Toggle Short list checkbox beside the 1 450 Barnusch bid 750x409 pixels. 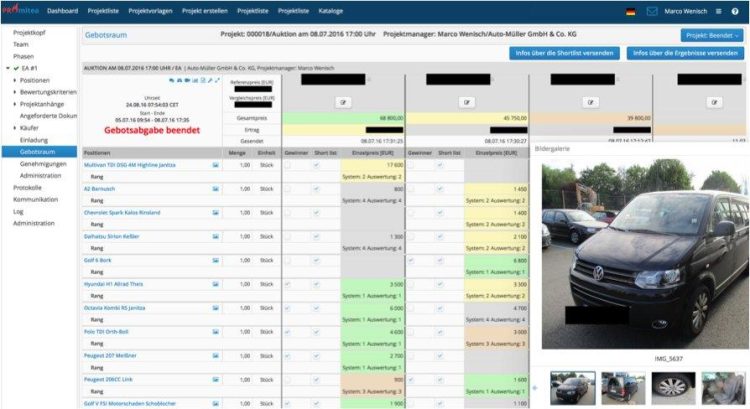click(440, 189)
